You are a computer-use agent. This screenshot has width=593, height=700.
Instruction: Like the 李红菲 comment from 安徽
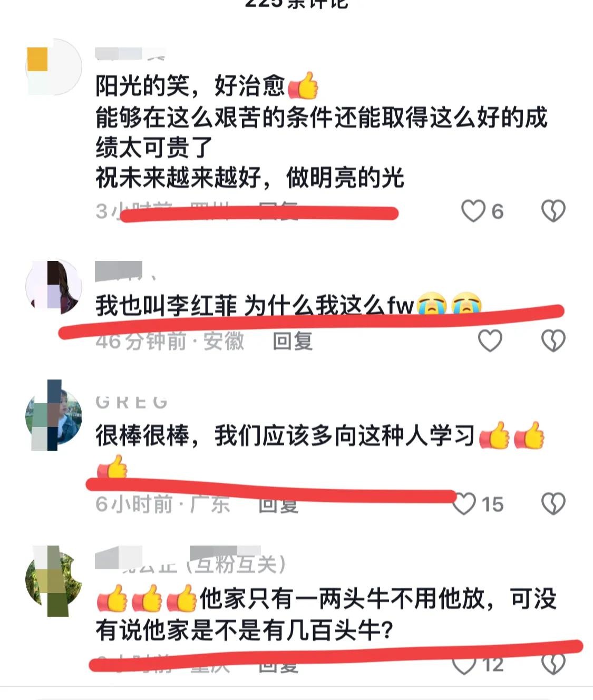[x=490, y=341]
